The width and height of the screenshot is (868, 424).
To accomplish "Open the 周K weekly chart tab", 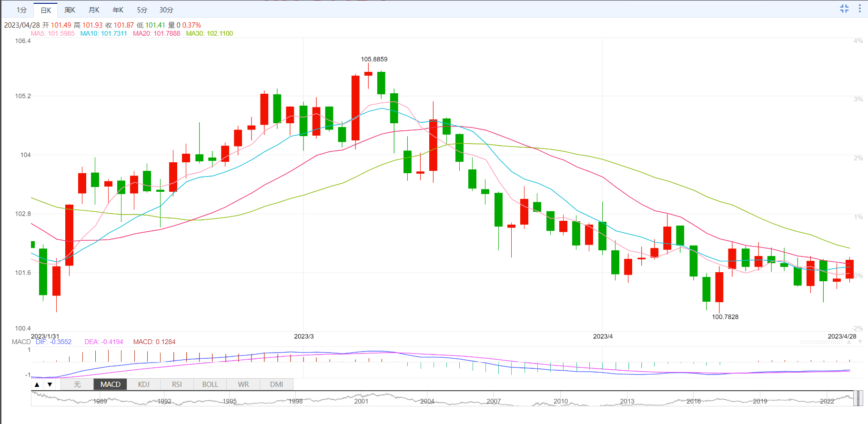I will (x=70, y=10).
